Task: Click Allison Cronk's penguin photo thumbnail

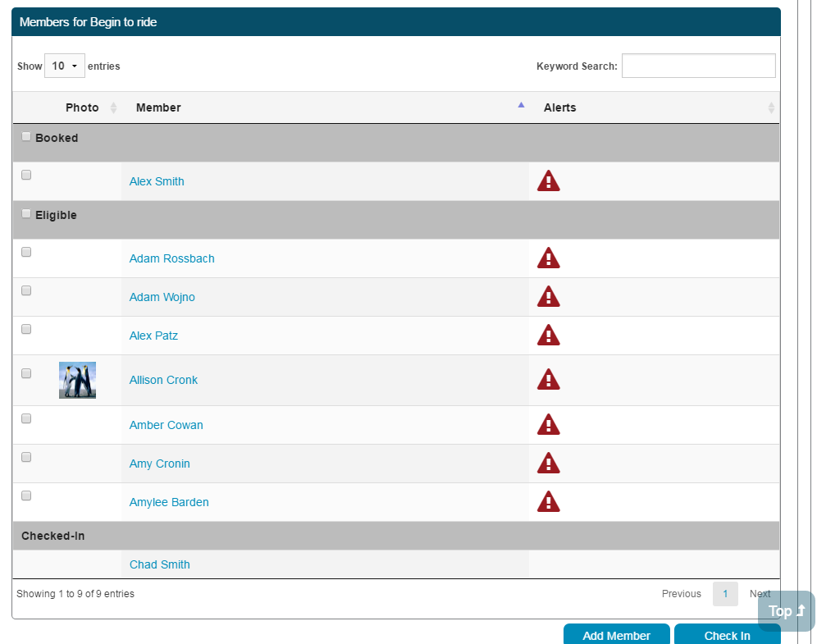Action: [77, 380]
